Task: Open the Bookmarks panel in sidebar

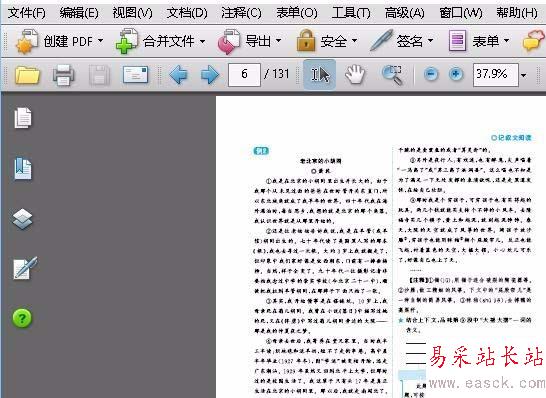Action: (23, 169)
